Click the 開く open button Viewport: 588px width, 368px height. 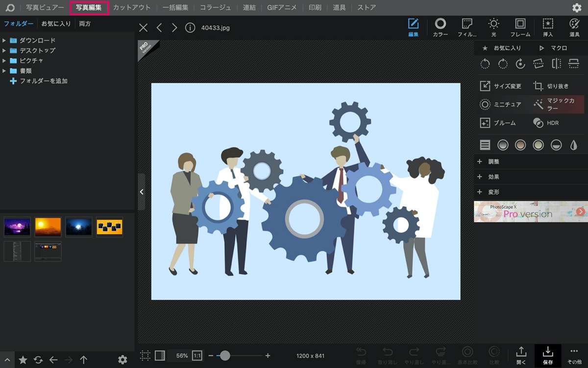pos(521,355)
